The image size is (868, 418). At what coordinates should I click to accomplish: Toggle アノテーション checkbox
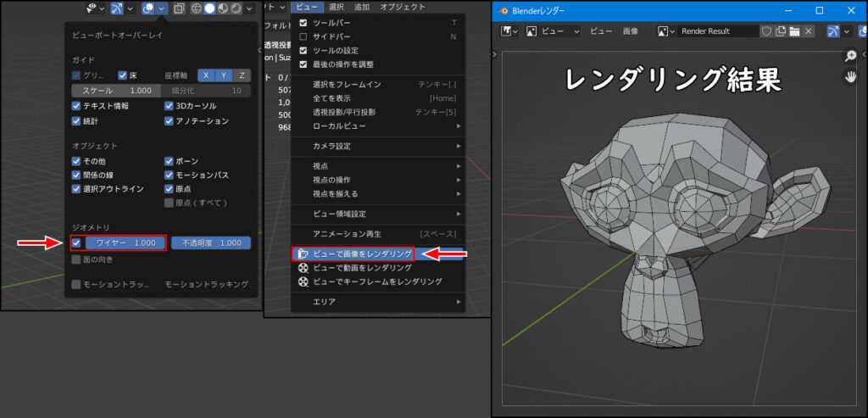click(x=169, y=120)
